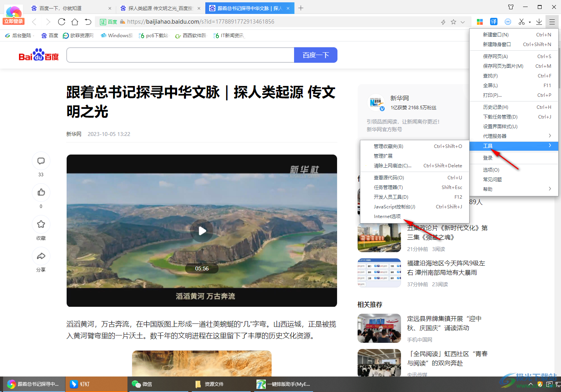Choose 管理收藏夹(B) in tools submenu
This screenshot has height=392, width=561.
415,146
